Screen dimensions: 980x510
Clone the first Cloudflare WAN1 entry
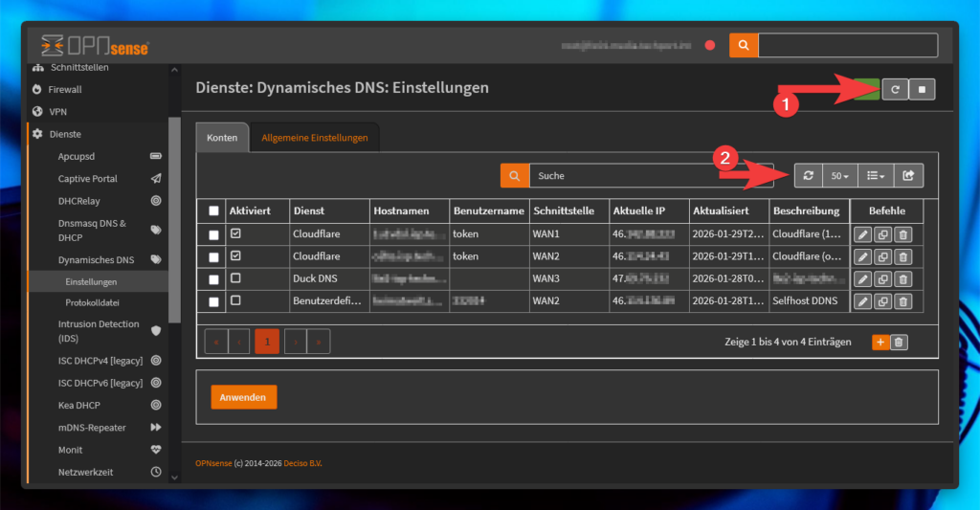(x=882, y=234)
